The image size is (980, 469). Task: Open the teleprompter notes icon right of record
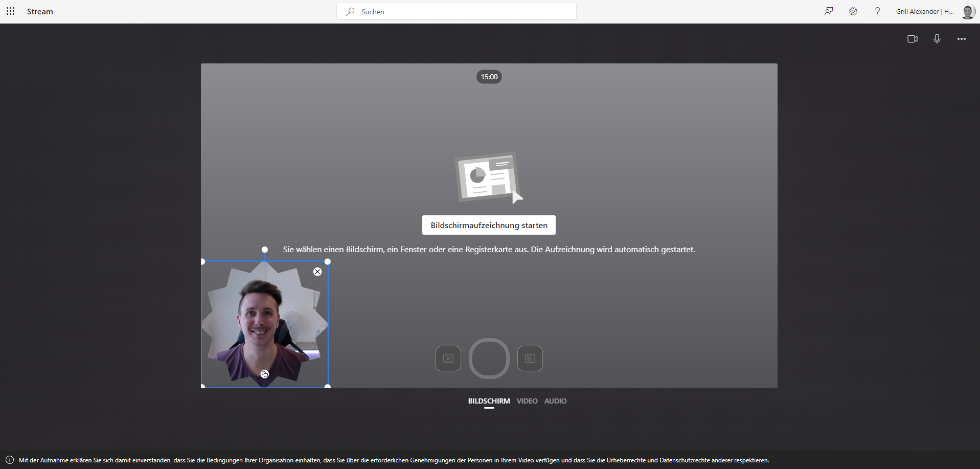[x=530, y=359]
